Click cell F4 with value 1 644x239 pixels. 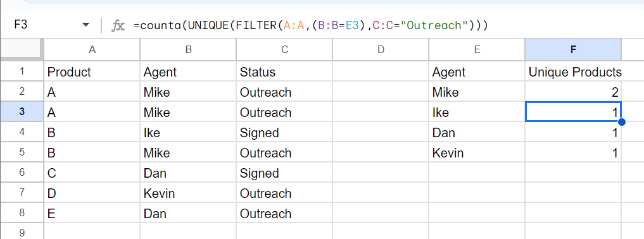[573, 132]
